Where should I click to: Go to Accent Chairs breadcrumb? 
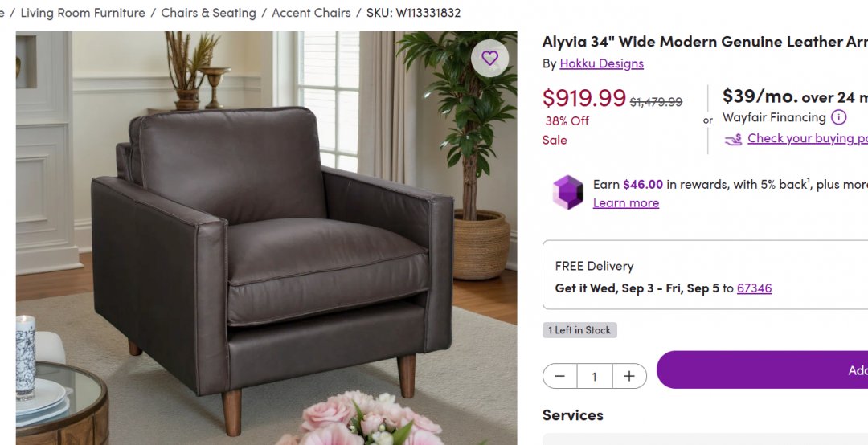click(x=311, y=13)
